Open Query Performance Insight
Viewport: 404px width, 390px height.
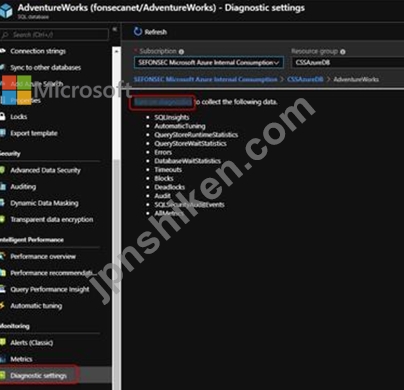[x=50, y=289]
